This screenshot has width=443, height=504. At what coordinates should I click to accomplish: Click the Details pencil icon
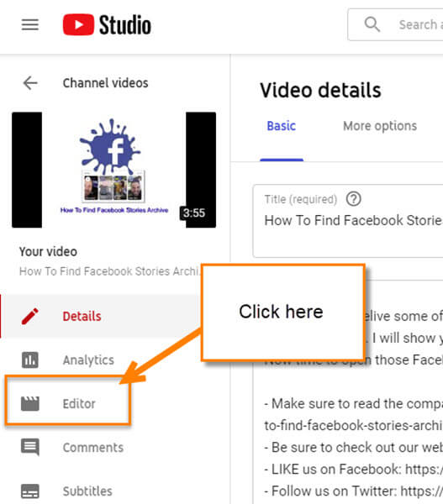click(x=30, y=317)
